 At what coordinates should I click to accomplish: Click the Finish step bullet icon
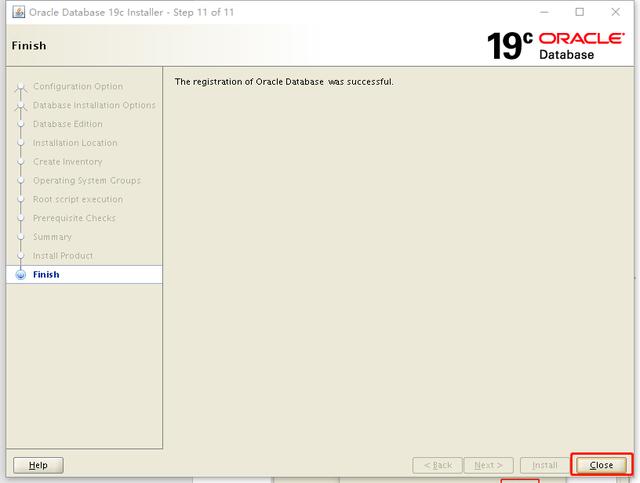point(20,275)
